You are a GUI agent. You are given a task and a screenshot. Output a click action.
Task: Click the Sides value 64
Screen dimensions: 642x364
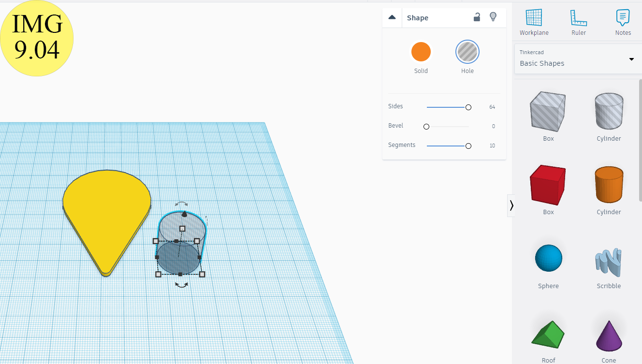[492, 107]
